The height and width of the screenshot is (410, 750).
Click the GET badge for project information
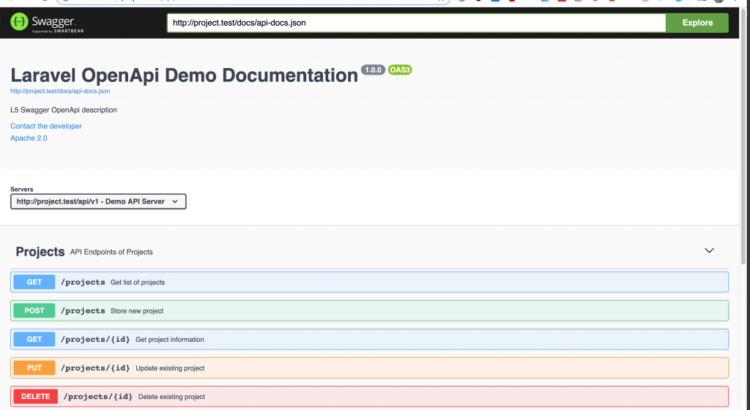pos(34,339)
